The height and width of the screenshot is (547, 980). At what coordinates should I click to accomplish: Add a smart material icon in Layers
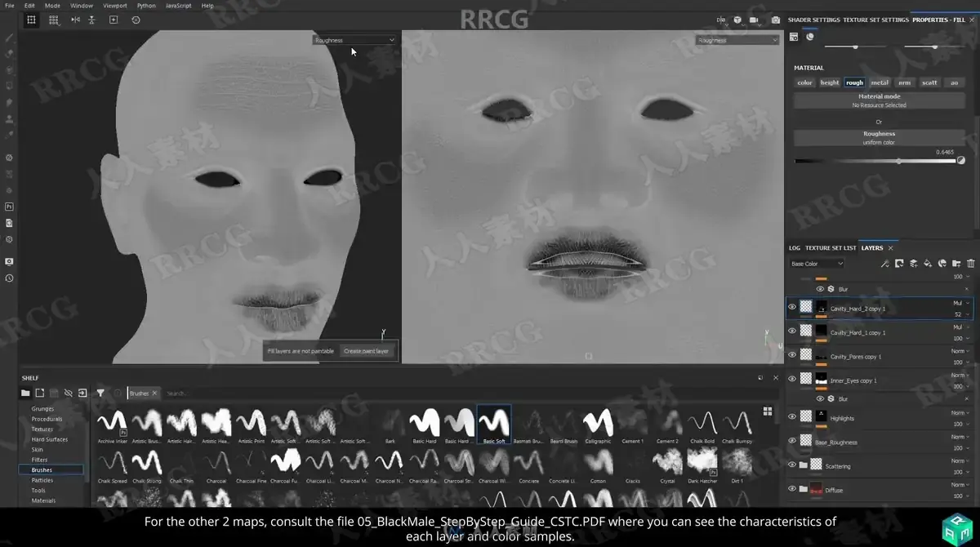point(942,264)
